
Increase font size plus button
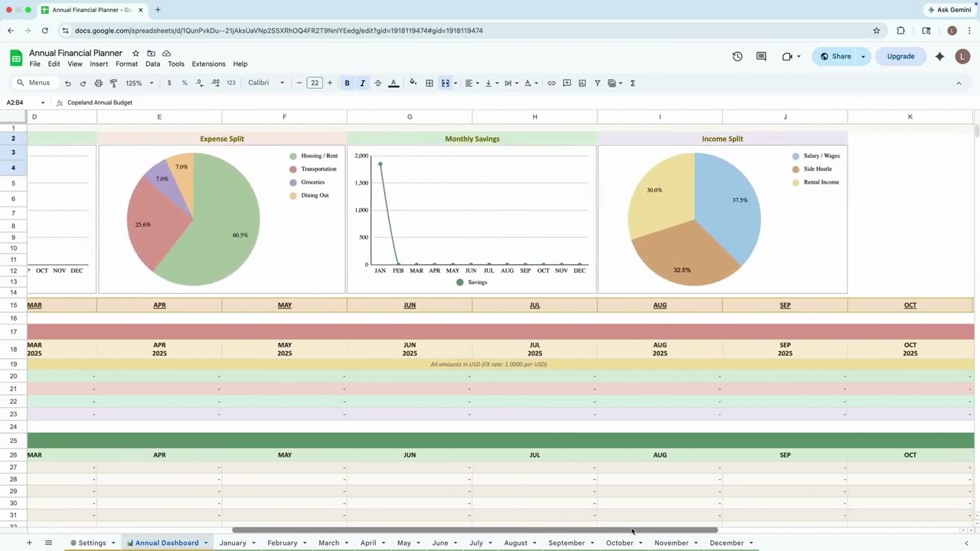point(330,83)
